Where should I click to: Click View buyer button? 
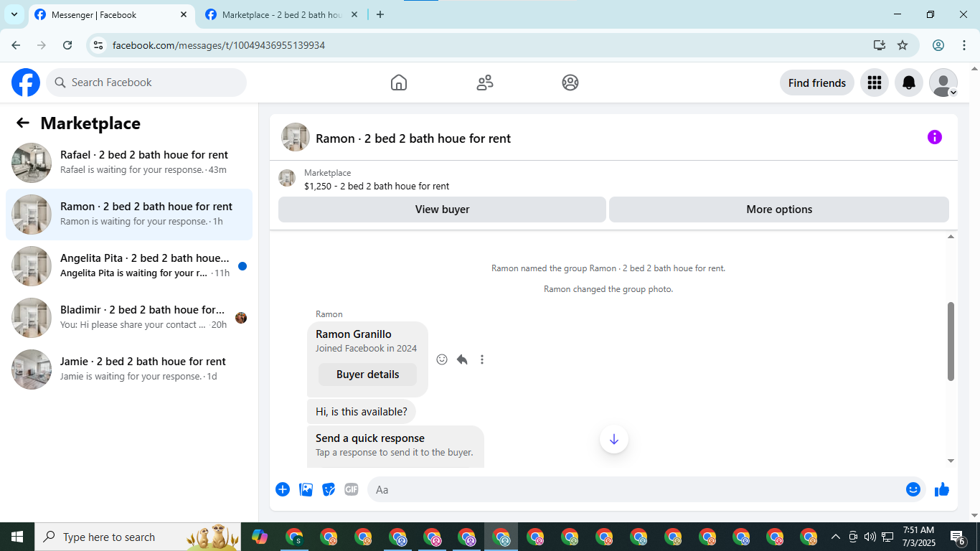pyautogui.click(x=442, y=209)
